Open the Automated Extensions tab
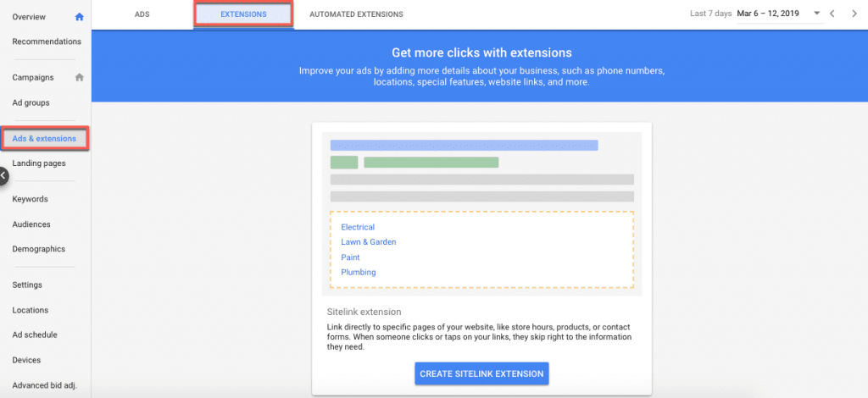 (x=356, y=14)
